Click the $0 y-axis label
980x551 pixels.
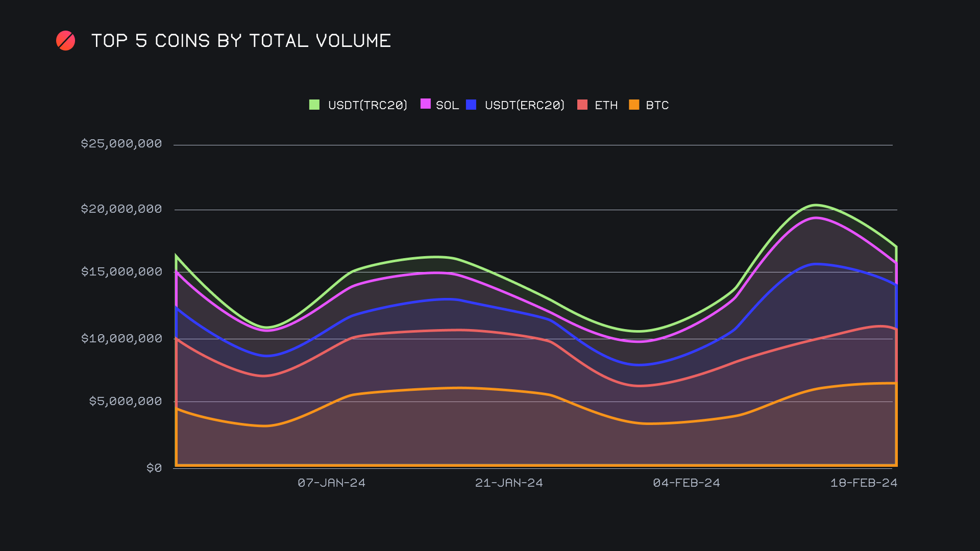pyautogui.click(x=154, y=468)
